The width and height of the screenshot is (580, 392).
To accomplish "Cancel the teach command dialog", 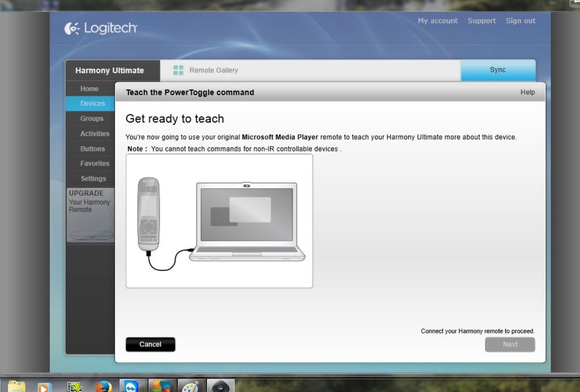I will coord(150,344).
